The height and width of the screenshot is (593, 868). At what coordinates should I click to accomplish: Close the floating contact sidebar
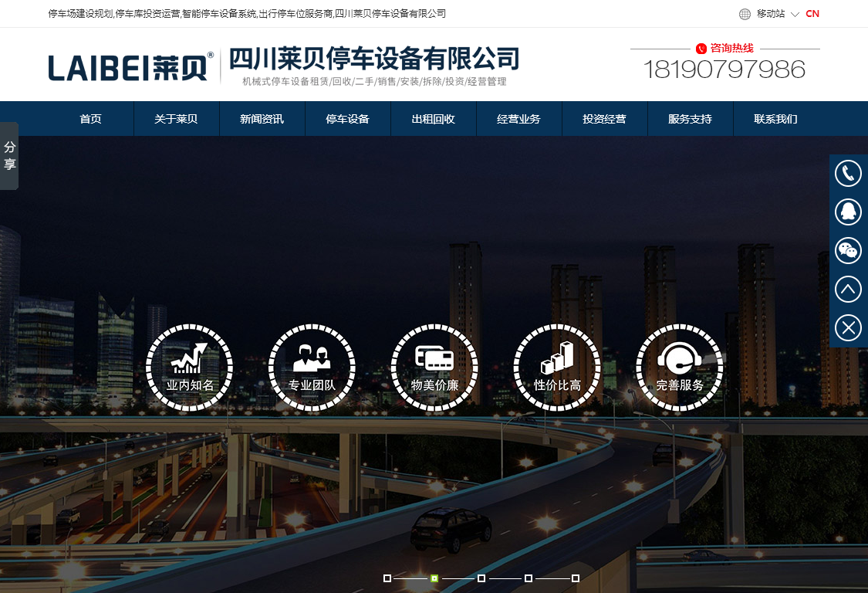(x=848, y=327)
